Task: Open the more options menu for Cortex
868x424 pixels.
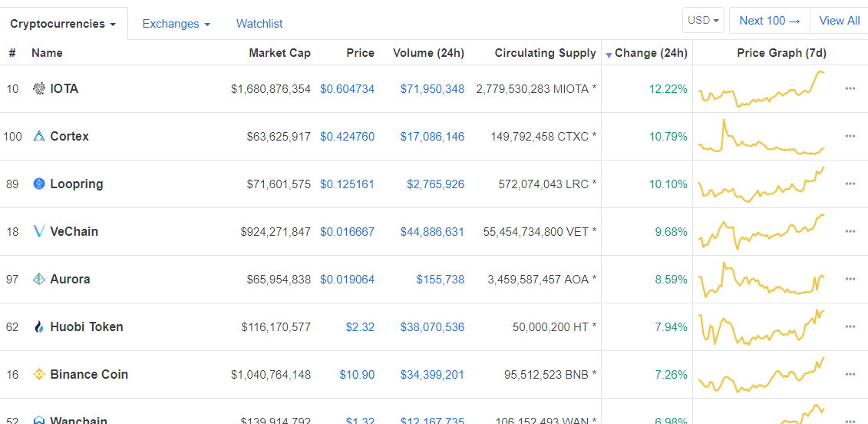Action: 850,137
